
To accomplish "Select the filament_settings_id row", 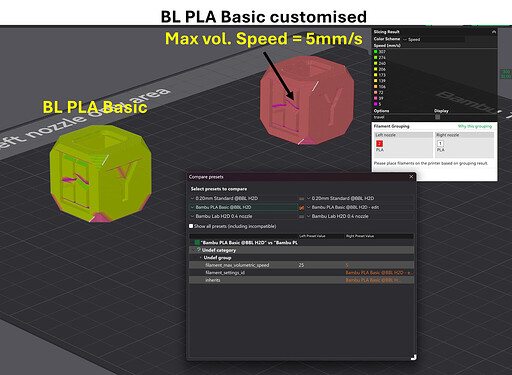I will tap(302, 273).
